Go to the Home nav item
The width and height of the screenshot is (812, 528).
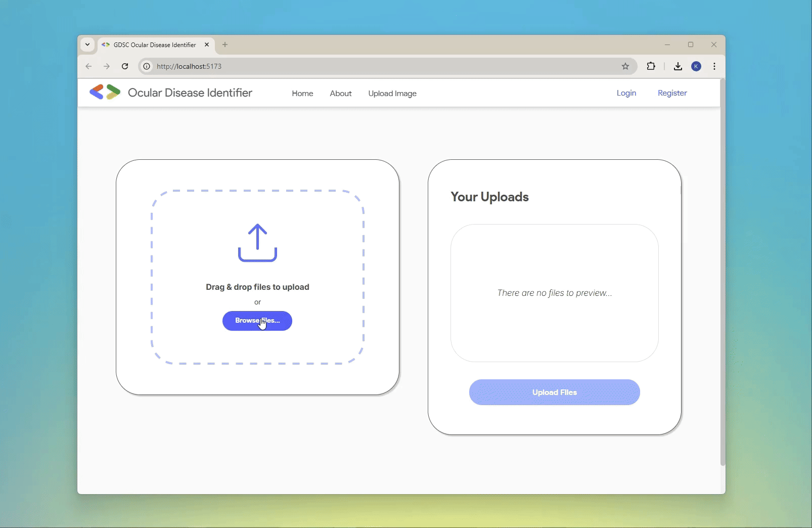(x=302, y=94)
